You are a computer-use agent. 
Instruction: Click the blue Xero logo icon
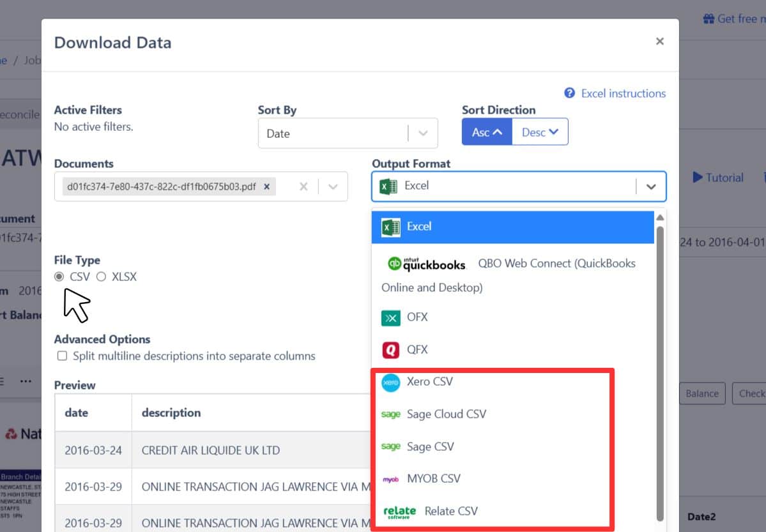(x=391, y=383)
